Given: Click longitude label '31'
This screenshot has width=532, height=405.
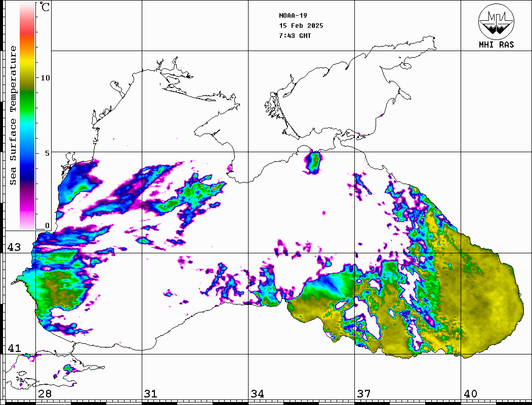Looking at the screenshot, I should pos(151,393).
